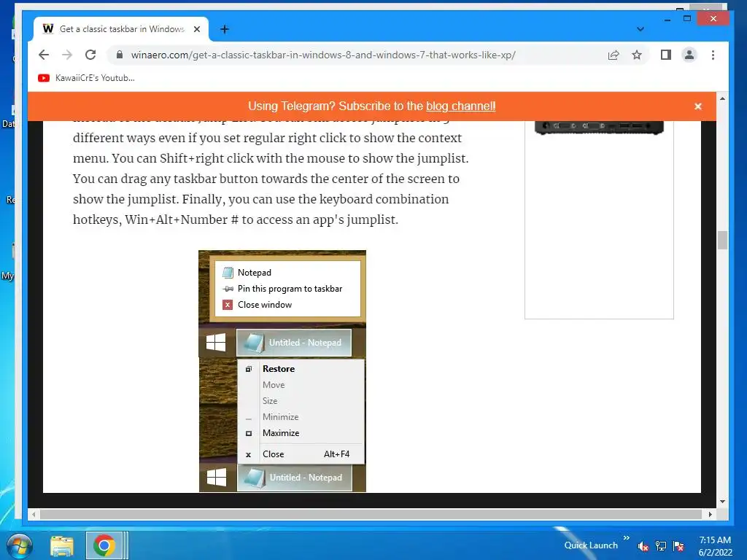Open the Windows Start orb
This screenshot has height=560, width=747.
tap(19, 545)
